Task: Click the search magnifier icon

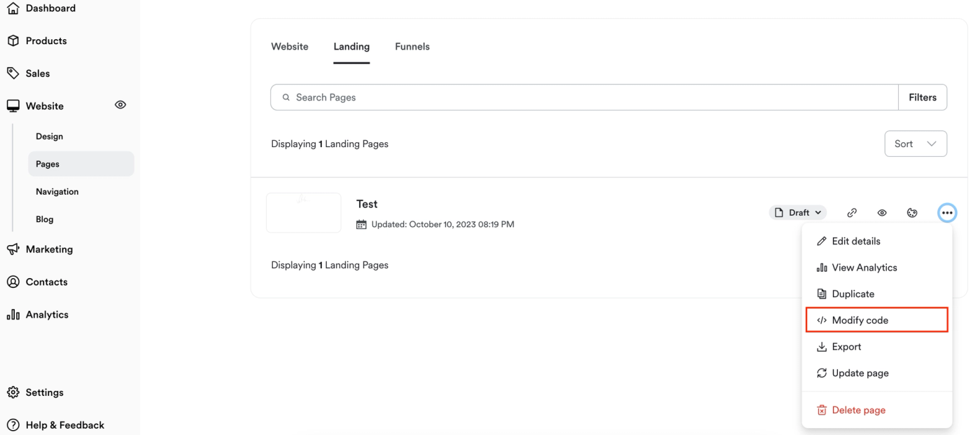Action: coord(286,97)
